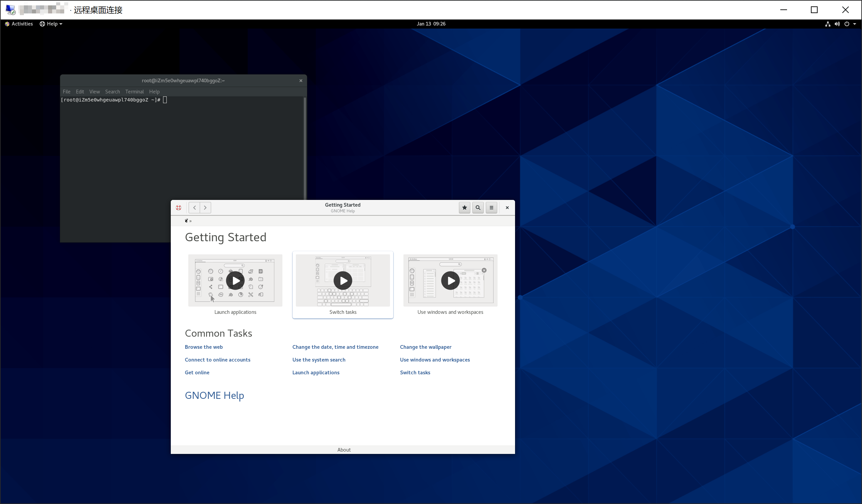Open the Jan 13 09:26 clock calendar
Image resolution: width=862 pixels, height=504 pixels.
[x=431, y=24]
